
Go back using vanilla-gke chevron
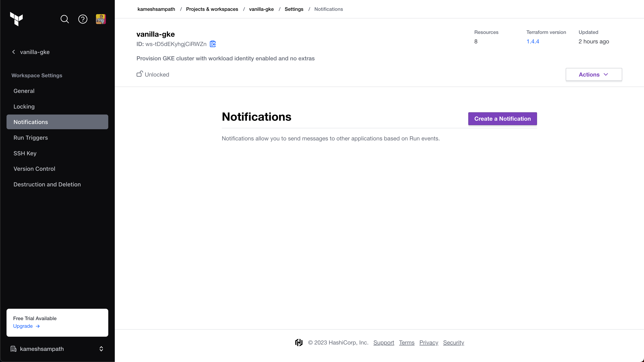14,52
